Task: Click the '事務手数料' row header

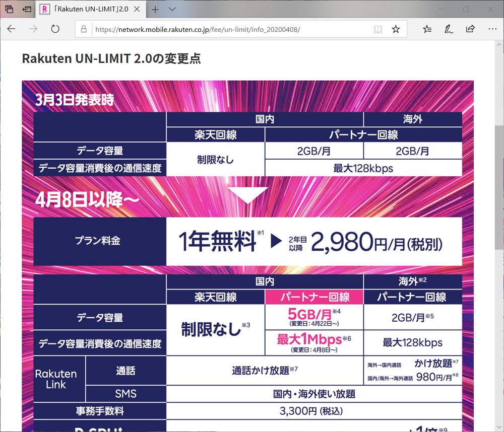Action: coord(100,411)
